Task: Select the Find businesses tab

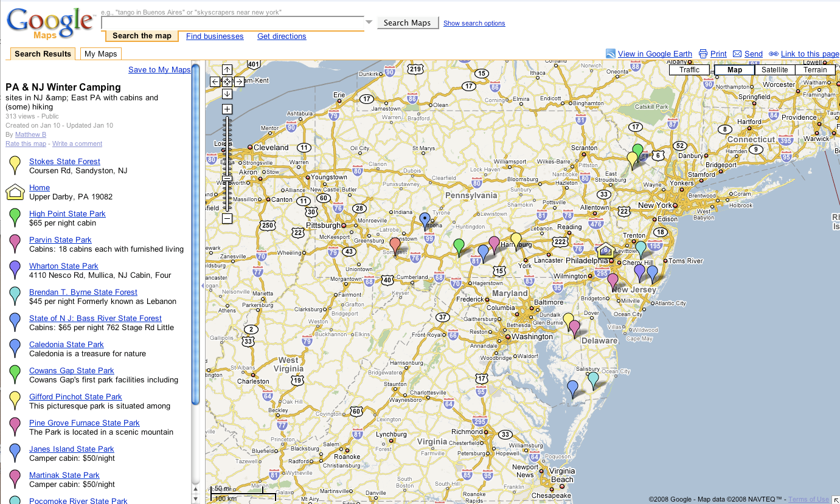Action: coord(215,36)
